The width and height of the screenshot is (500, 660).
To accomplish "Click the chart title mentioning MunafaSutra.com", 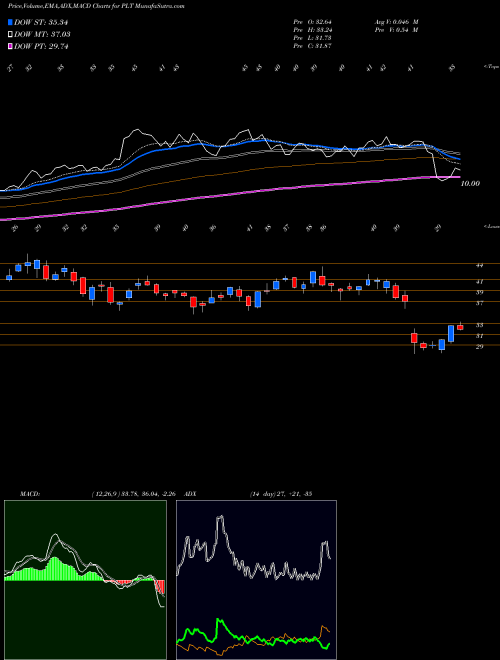I will 96,6.
